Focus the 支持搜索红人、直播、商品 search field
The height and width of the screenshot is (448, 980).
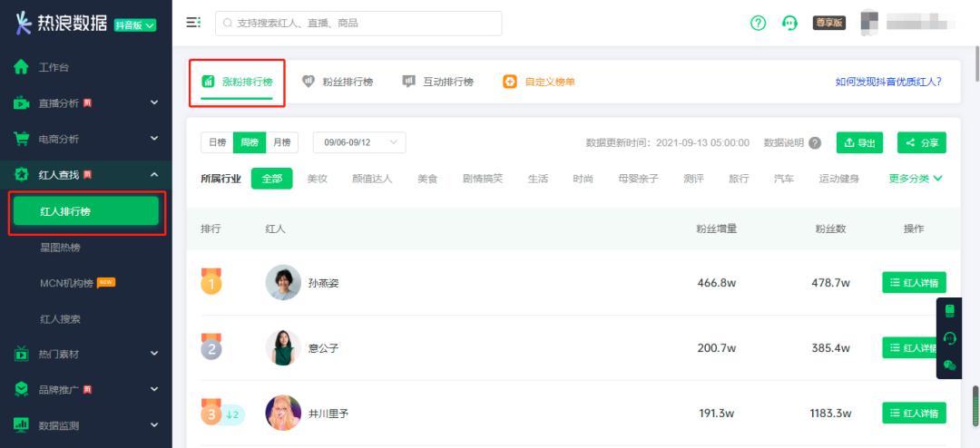(358, 23)
